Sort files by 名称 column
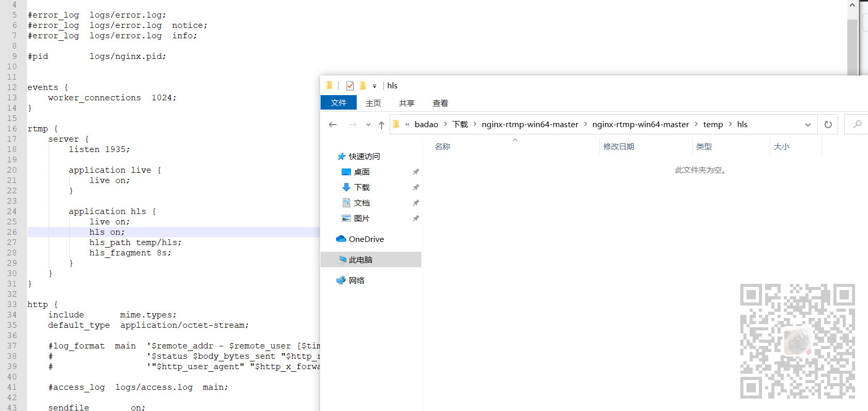 click(x=443, y=147)
